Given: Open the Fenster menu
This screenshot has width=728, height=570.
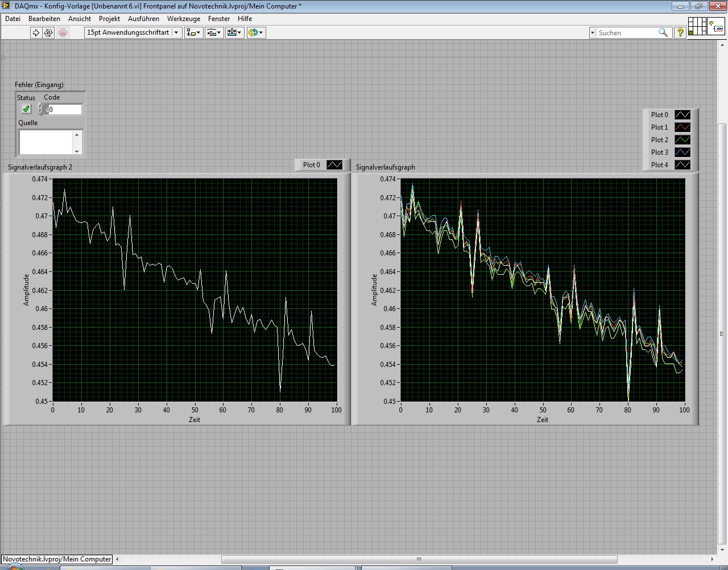Looking at the screenshot, I should point(219,19).
